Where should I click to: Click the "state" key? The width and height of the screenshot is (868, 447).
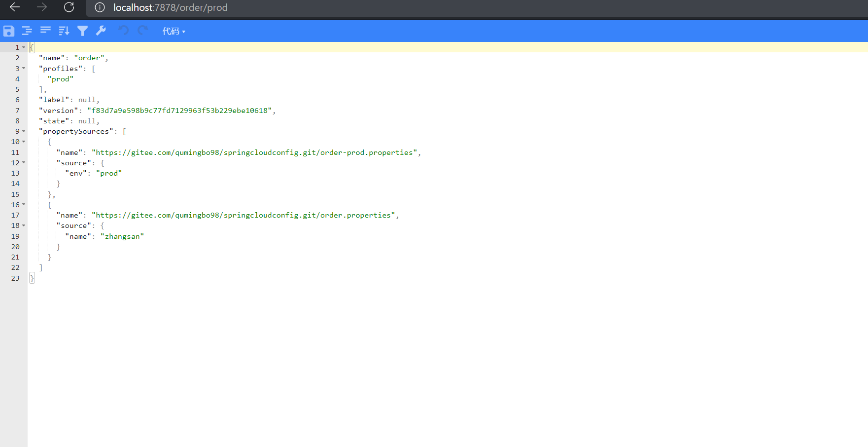click(x=54, y=121)
